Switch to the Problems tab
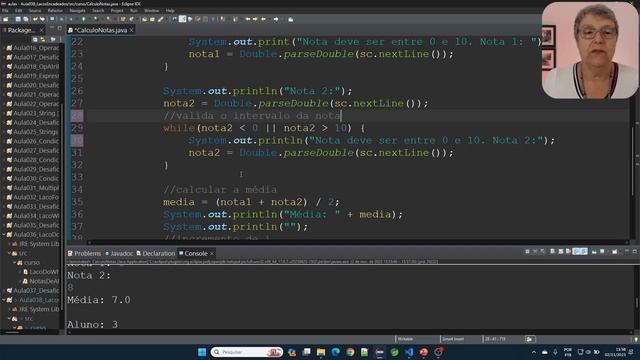This screenshot has width=640, height=360. tap(84, 253)
